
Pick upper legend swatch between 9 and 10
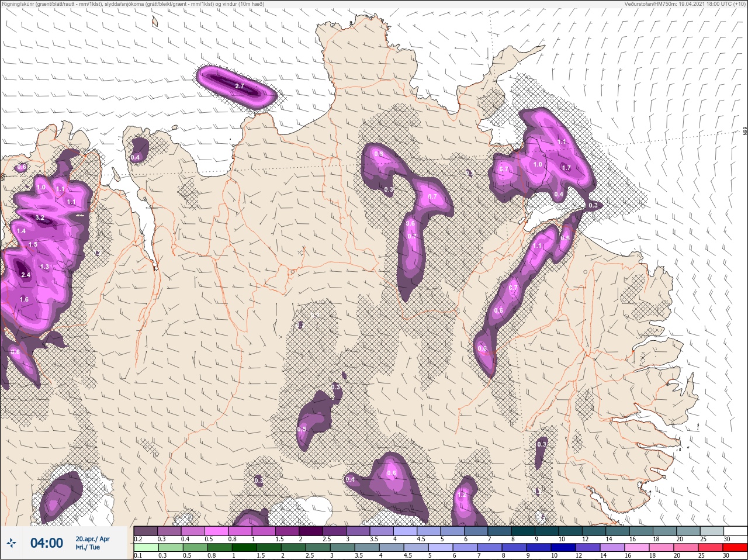click(x=548, y=531)
